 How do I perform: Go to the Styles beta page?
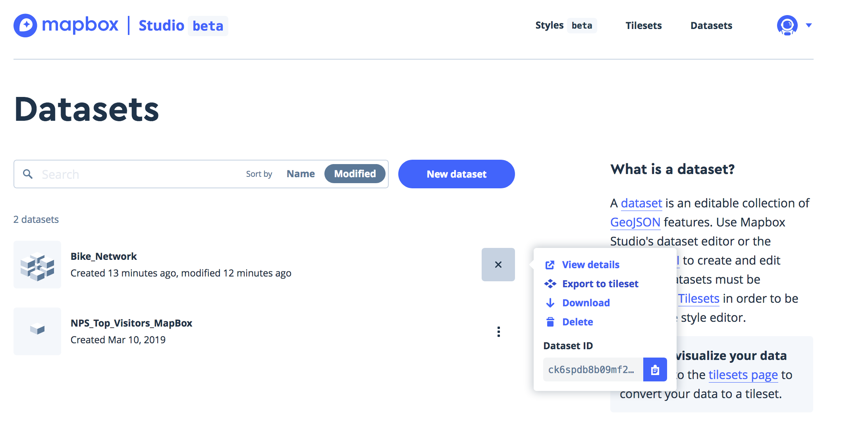pyautogui.click(x=565, y=25)
